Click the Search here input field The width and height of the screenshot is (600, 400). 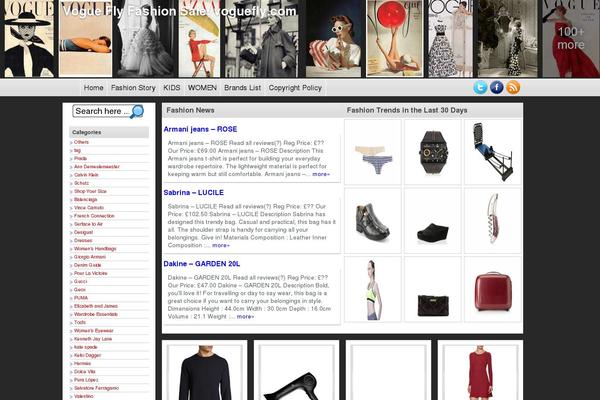point(101,111)
